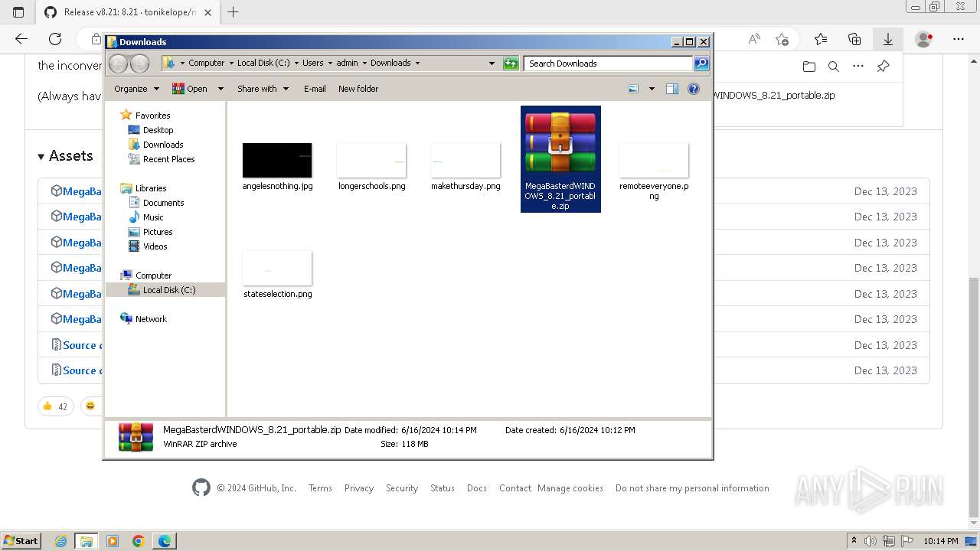Viewport: 980px width, 551px height.
Task: Expand the view options dropdown arrow
Action: point(652,89)
